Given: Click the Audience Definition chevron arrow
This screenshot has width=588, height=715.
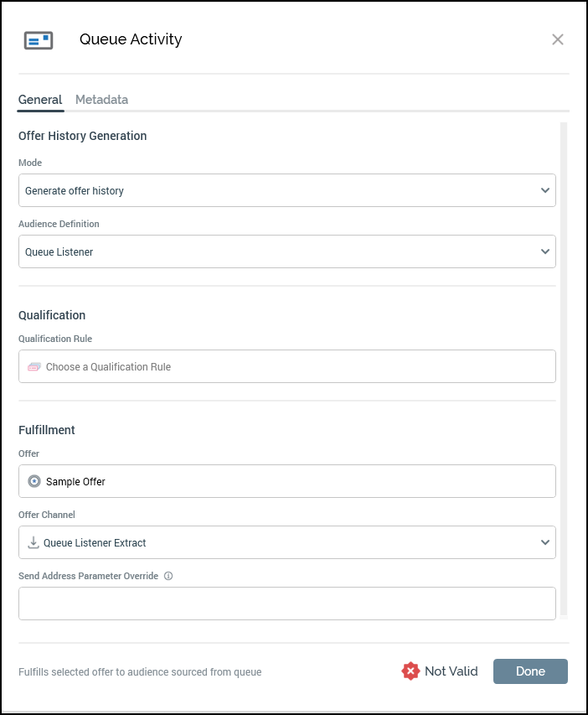Looking at the screenshot, I should (546, 251).
